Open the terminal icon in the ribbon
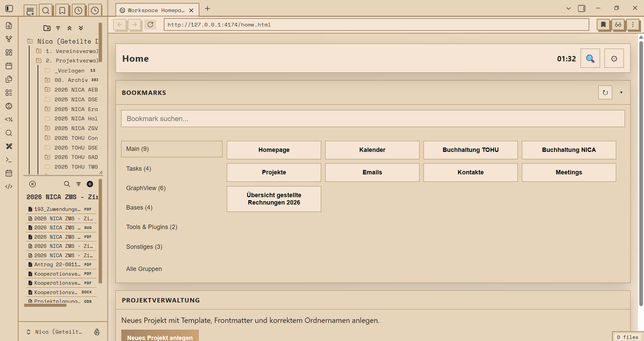 [x=9, y=160]
